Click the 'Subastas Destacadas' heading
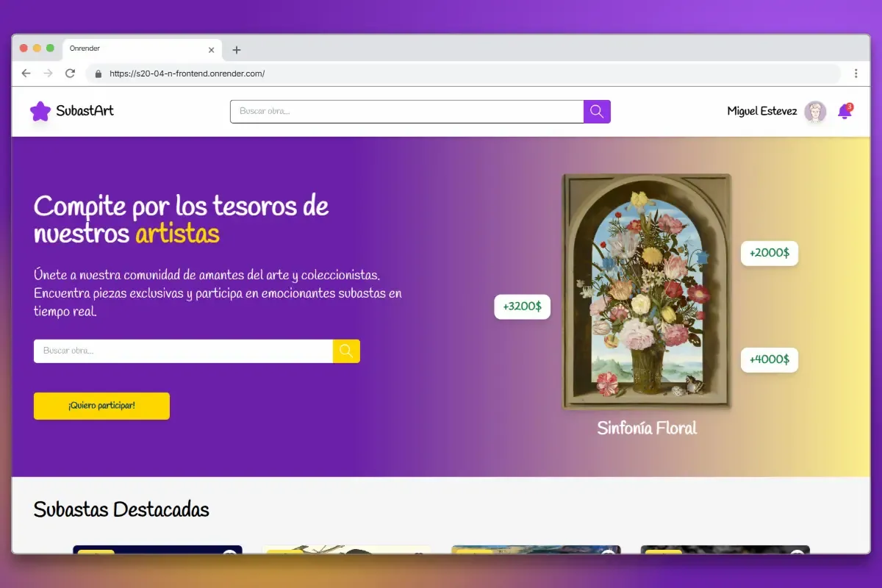The height and width of the screenshot is (588, 882). click(x=121, y=509)
